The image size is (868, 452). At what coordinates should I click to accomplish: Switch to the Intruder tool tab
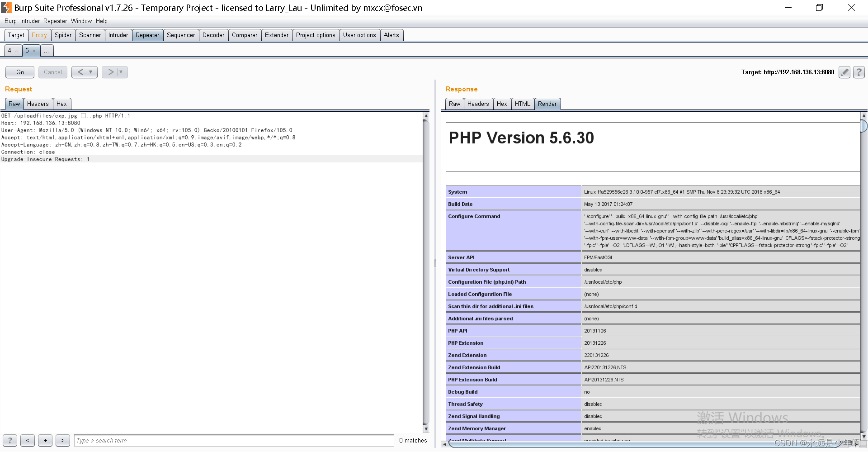click(118, 35)
